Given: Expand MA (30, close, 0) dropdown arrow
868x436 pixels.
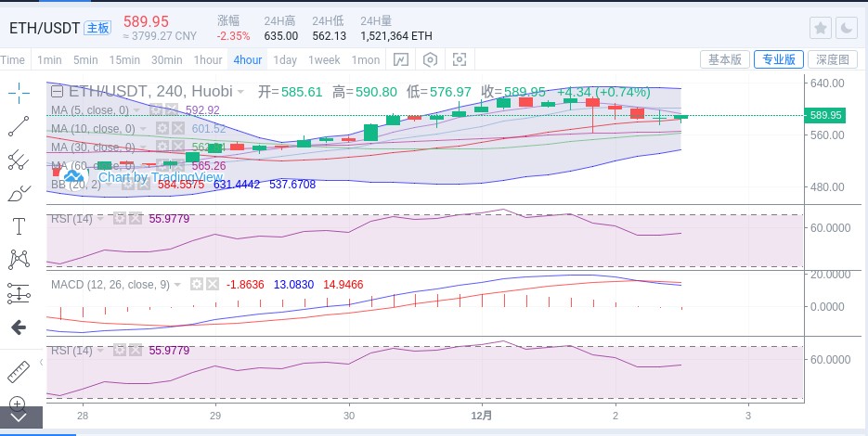Looking at the screenshot, I should click(x=142, y=147).
